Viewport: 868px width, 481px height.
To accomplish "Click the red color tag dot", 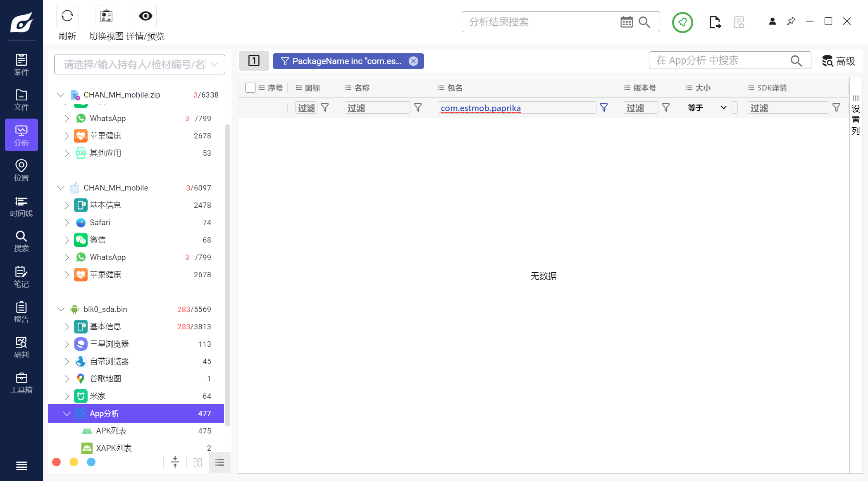I will pyautogui.click(x=57, y=462).
